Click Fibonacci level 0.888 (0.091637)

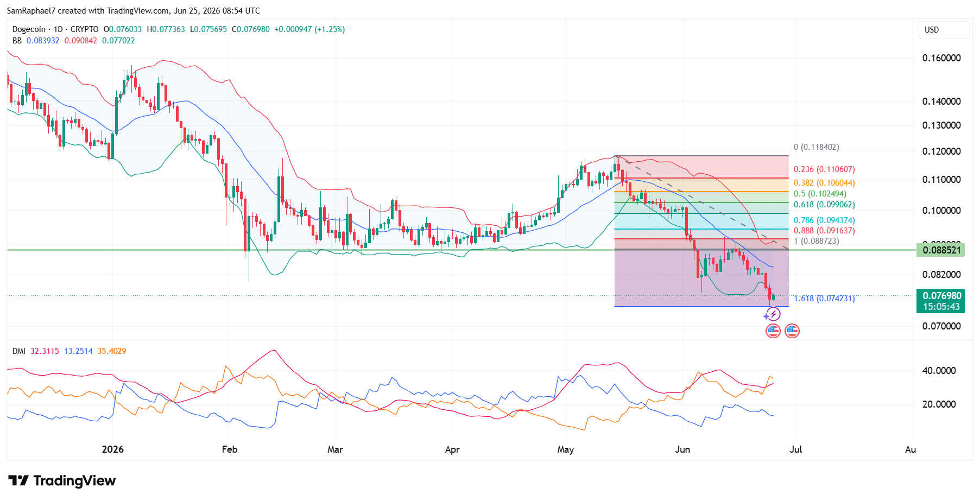[824, 231]
